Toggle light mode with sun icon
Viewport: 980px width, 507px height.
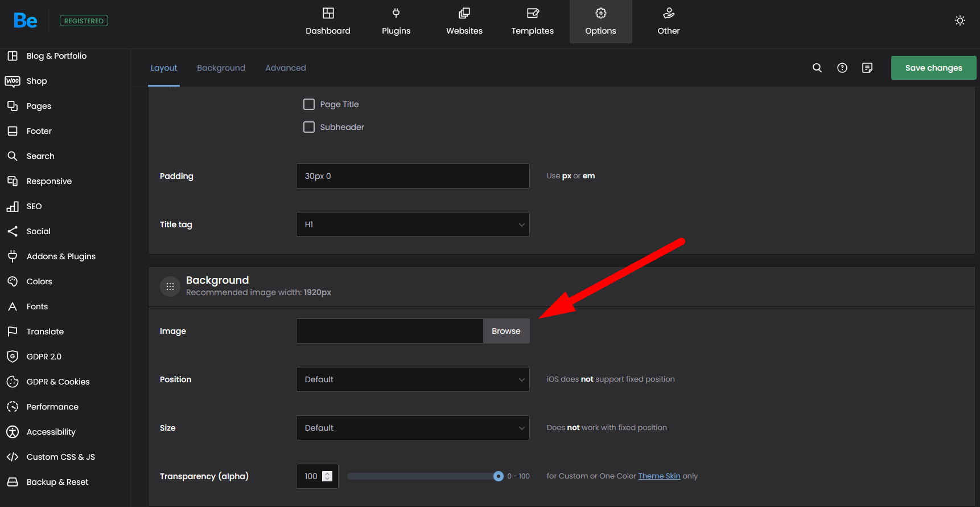(x=960, y=21)
